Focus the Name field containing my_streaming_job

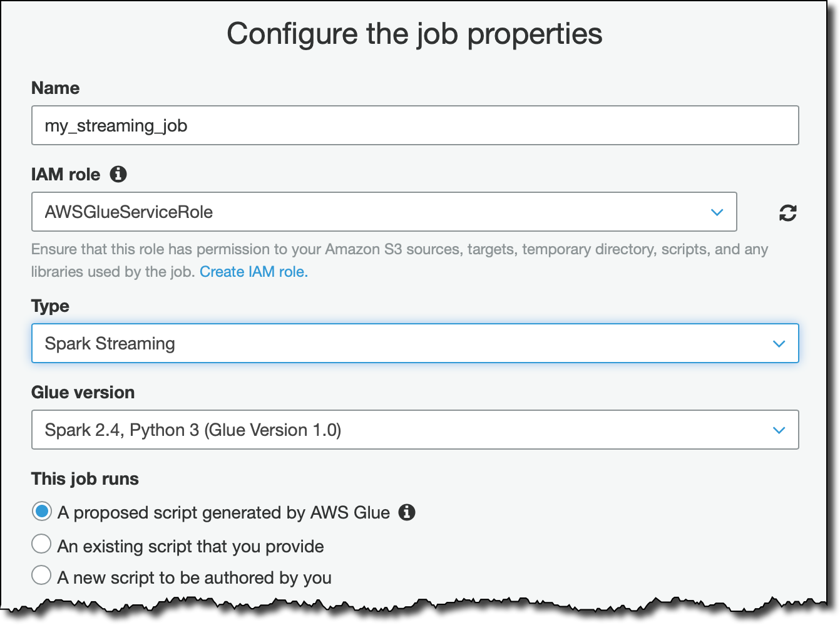click(x=414, y=126)
